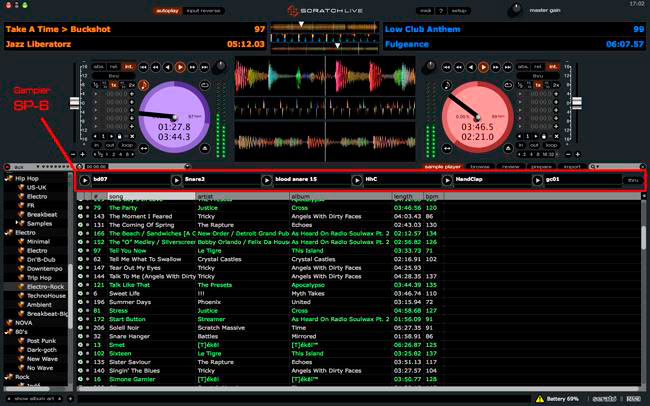Rewind the right deck track

click(459, 67)
